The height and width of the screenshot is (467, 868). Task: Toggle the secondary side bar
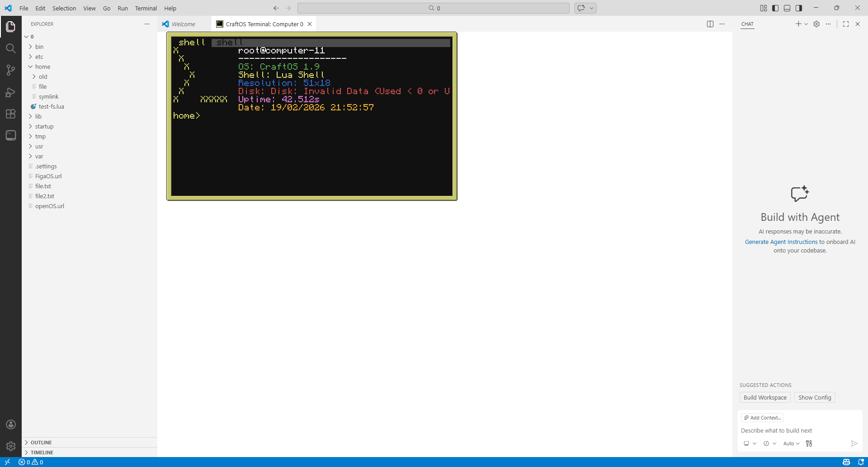pyautogui.click(x=799, y=8)
